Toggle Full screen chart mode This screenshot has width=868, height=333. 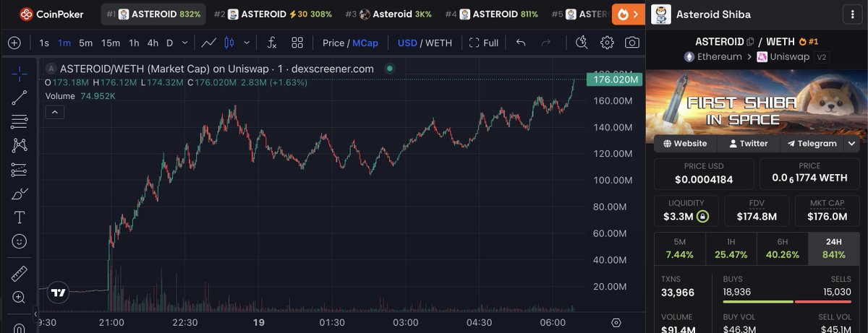484,43
